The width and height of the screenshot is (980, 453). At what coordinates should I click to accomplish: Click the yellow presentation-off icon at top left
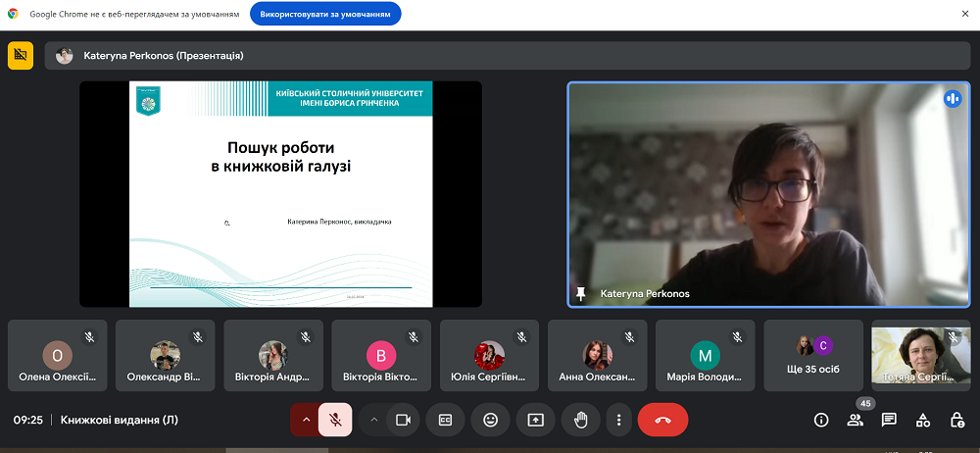(21, 56)
